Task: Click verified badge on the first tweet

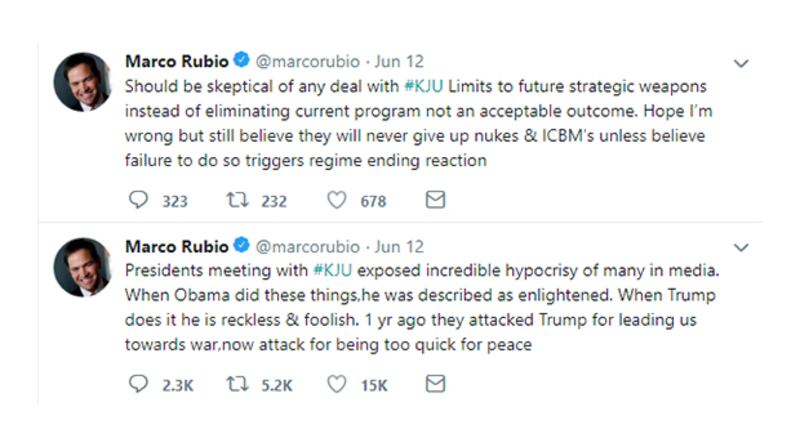Action: 242,62
